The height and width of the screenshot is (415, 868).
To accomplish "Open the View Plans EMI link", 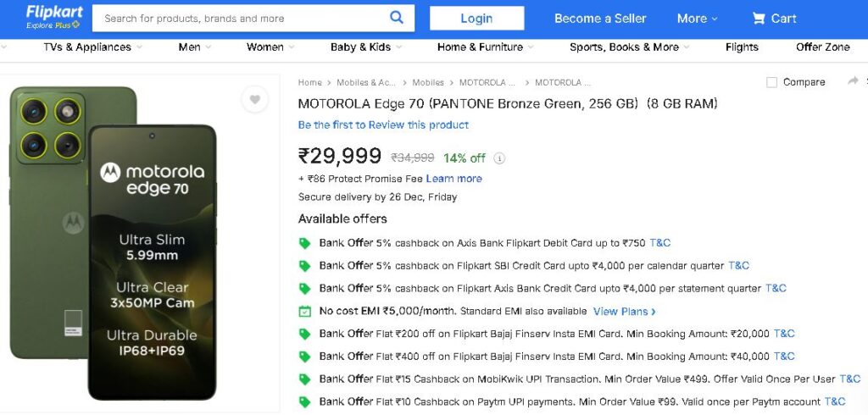I will click(x=624, y=312).
